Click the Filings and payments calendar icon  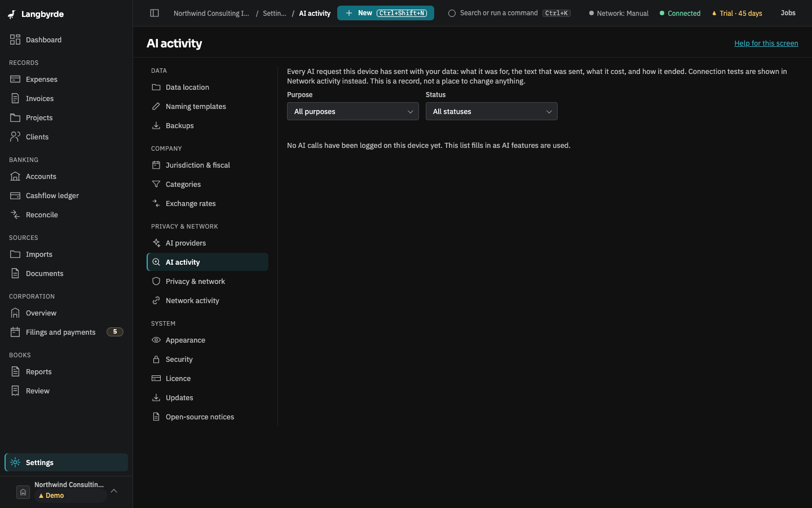[x=15, y=332]
